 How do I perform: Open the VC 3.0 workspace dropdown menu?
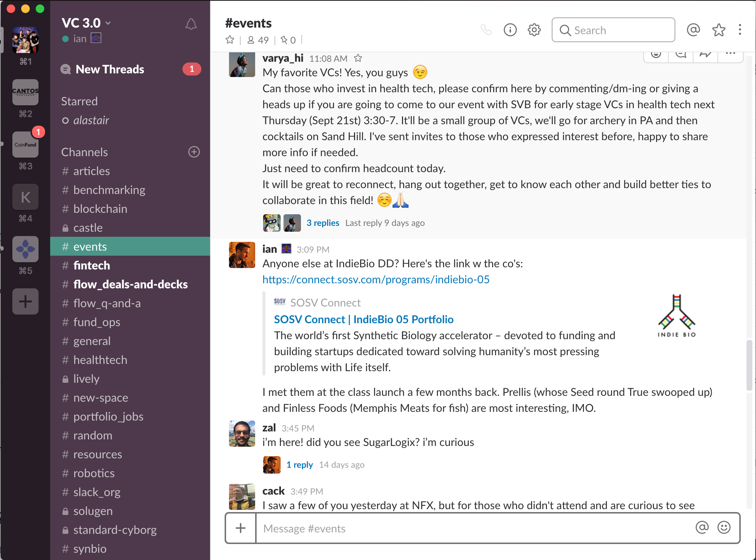coord(86,23)
